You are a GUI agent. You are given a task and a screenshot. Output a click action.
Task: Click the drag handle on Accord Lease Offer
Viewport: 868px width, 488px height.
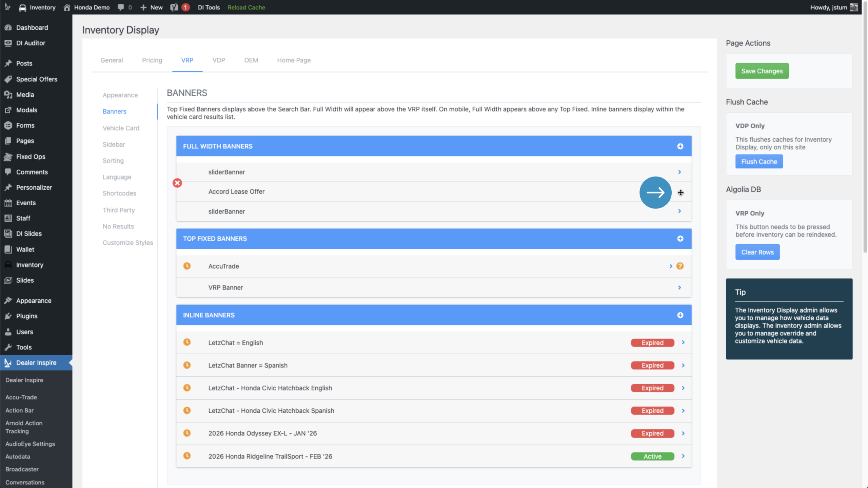coord(680,192)
